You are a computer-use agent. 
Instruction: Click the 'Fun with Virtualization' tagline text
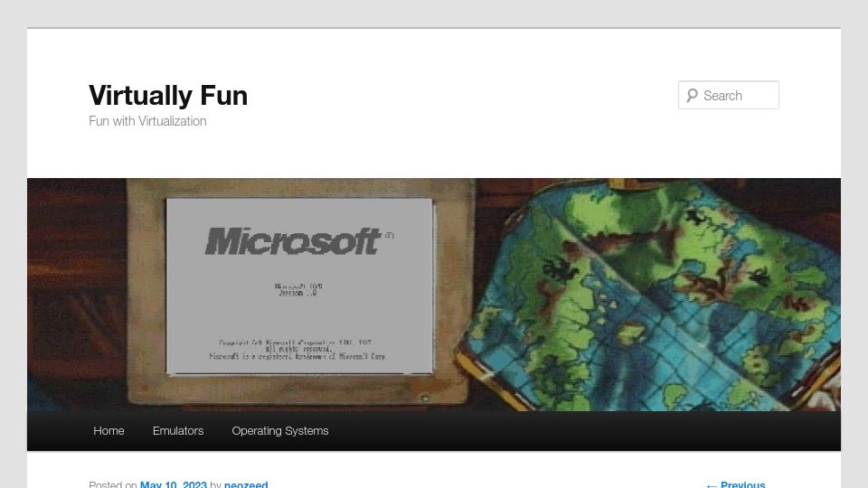[x=147, y=121]
